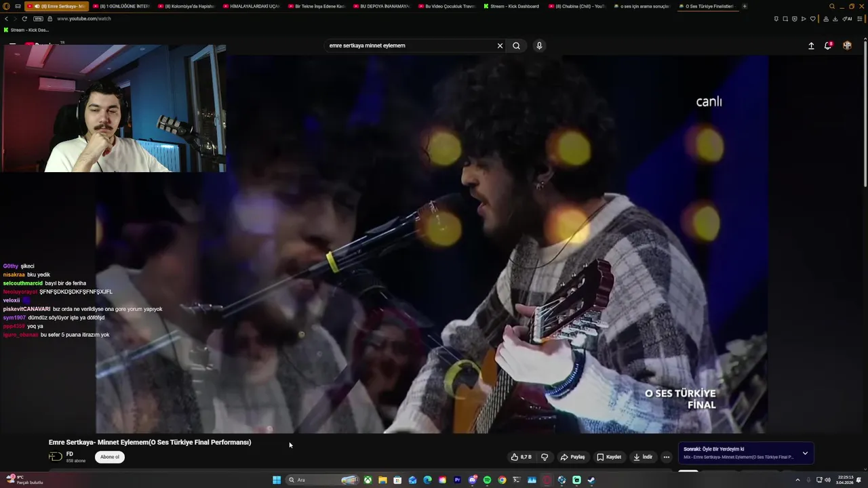Click the VPN badge in address bar

38,18
